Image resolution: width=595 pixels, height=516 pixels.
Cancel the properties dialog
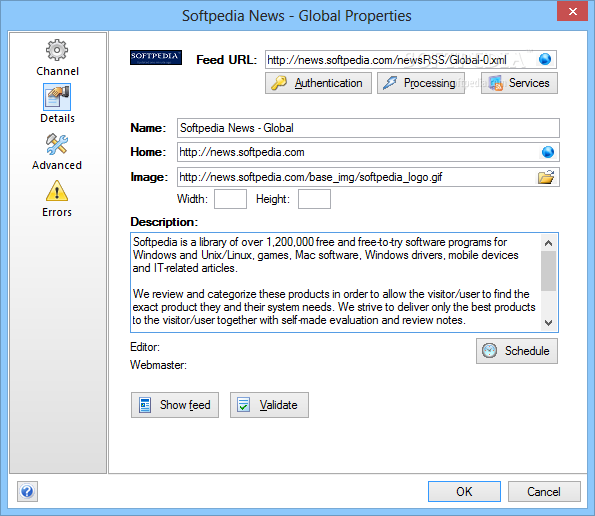pos(544,492)
